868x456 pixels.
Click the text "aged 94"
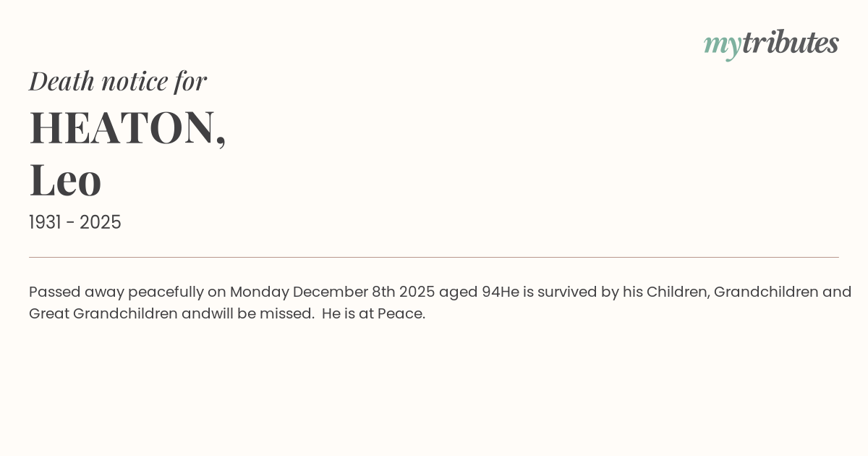coord(469,292)
